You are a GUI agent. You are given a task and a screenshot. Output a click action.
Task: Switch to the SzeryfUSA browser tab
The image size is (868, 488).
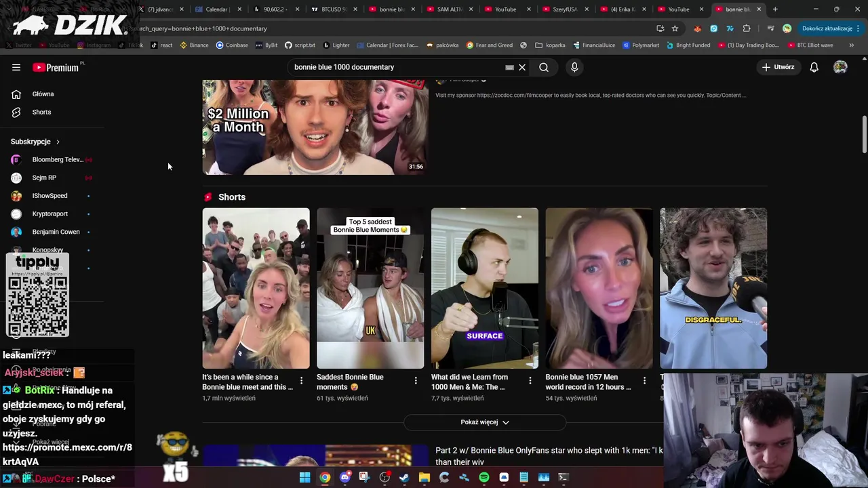564,9
